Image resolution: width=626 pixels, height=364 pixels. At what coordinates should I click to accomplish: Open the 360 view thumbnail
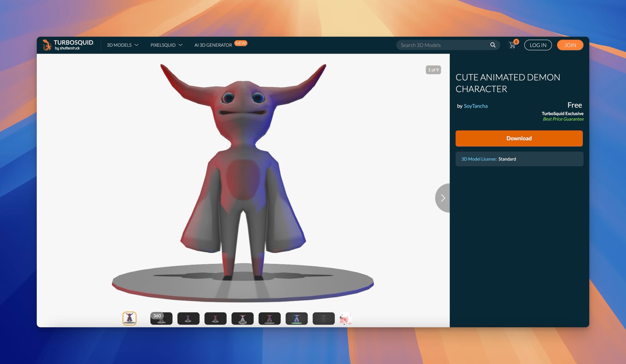point(161,318)
